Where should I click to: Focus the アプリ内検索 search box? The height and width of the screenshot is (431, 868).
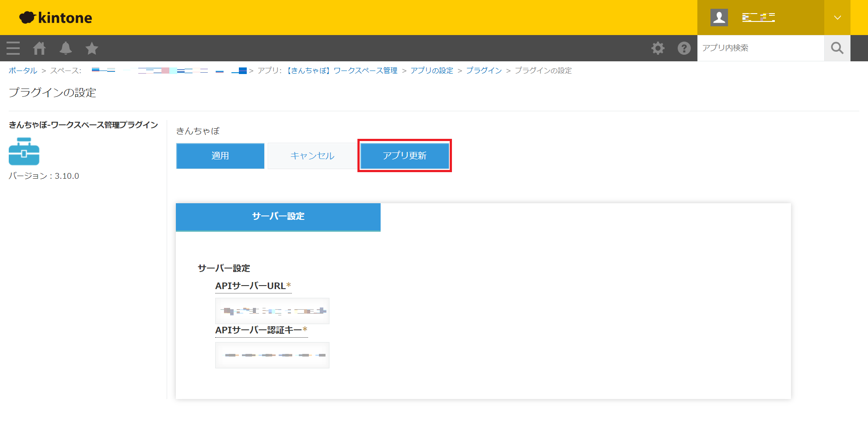pos(760,48)
